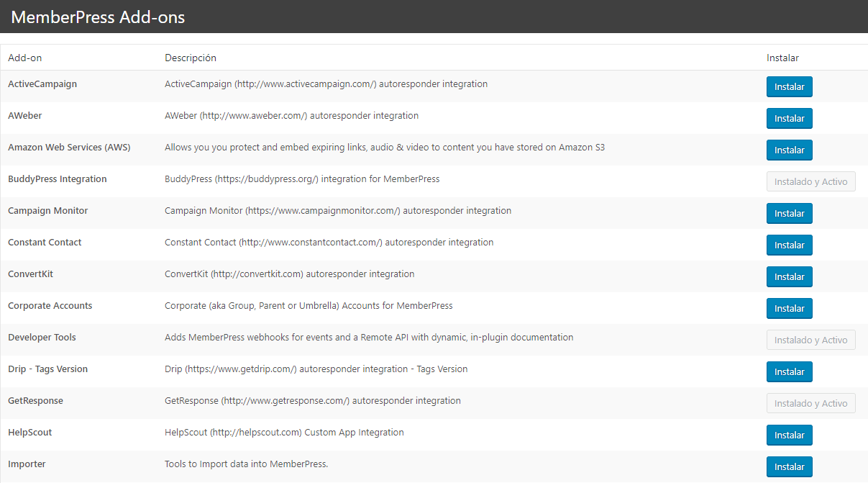Select the Developer Tools add-on name

(x=42, y=338)
